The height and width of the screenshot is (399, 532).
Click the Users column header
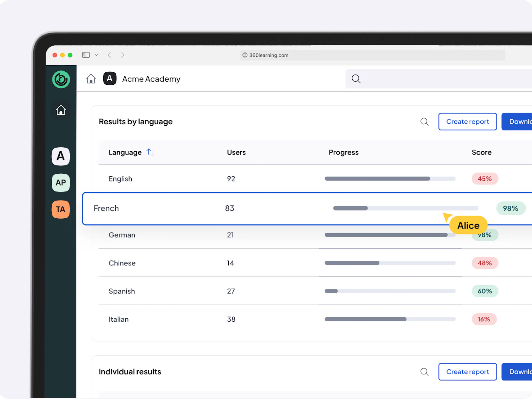236,152
